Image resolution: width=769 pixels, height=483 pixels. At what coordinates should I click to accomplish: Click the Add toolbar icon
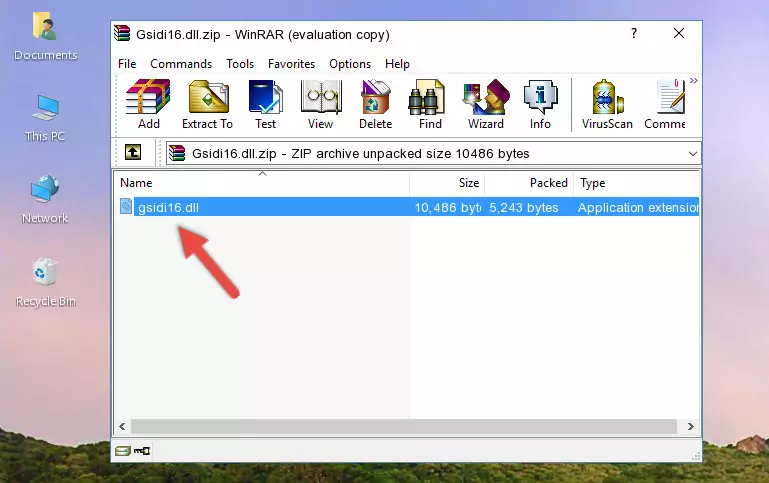point(148,104)
